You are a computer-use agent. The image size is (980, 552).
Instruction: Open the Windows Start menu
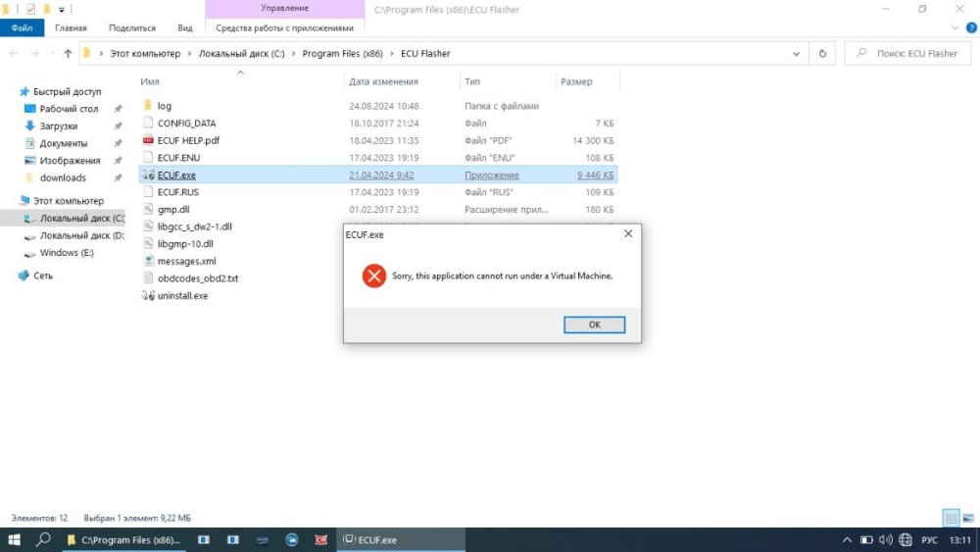point(15,540)
